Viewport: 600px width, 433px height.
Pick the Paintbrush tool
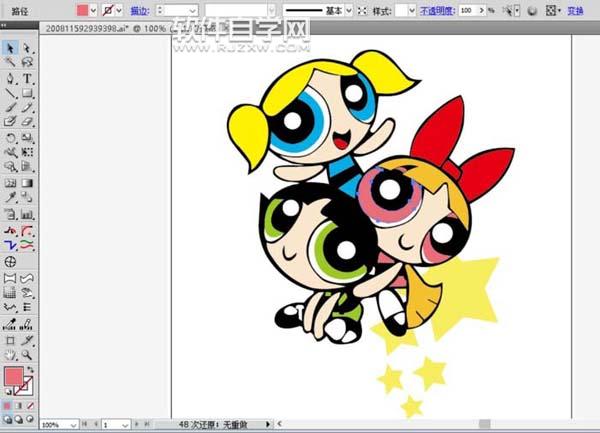coord(10,107)
